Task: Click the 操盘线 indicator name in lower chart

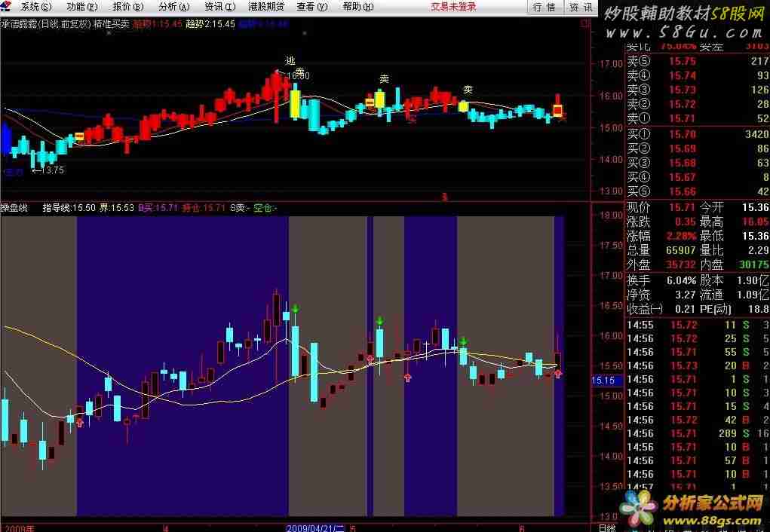Action: tap(14, 208)
